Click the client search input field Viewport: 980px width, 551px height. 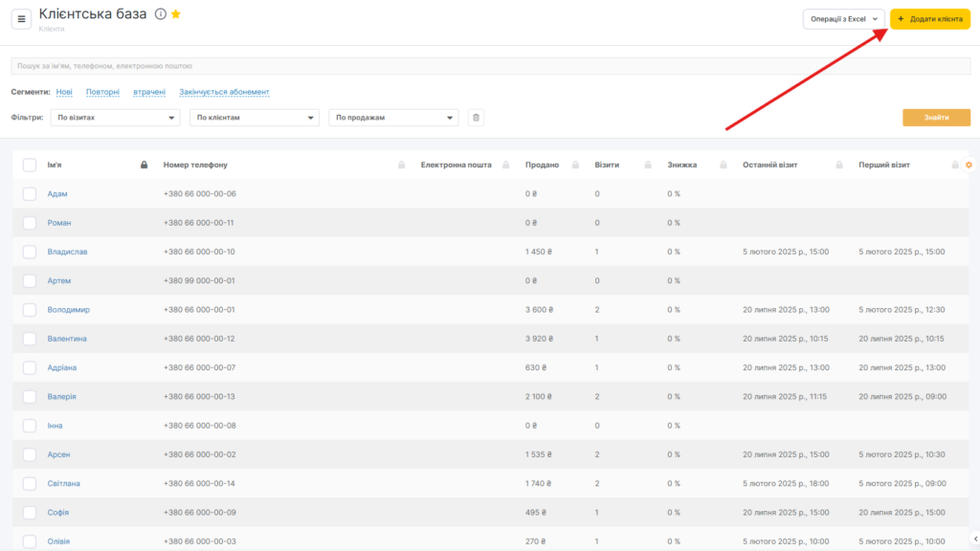click(x=489, y=66)
